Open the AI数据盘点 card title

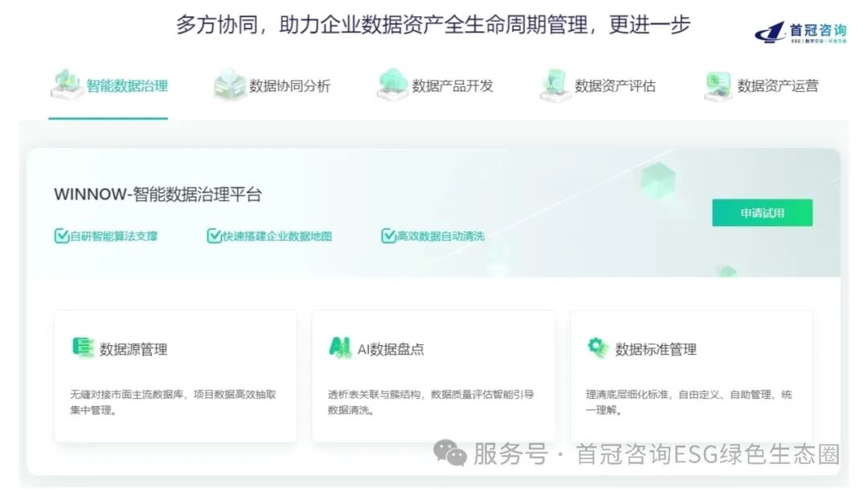391,349
